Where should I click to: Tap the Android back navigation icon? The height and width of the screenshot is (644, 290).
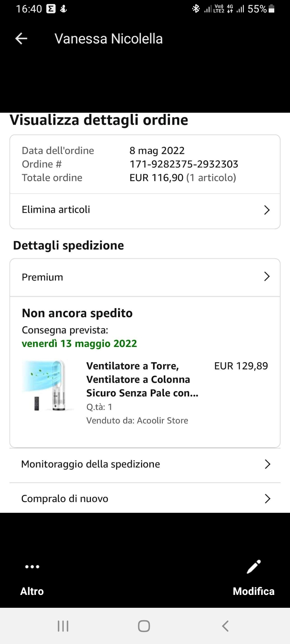point(226,626)
